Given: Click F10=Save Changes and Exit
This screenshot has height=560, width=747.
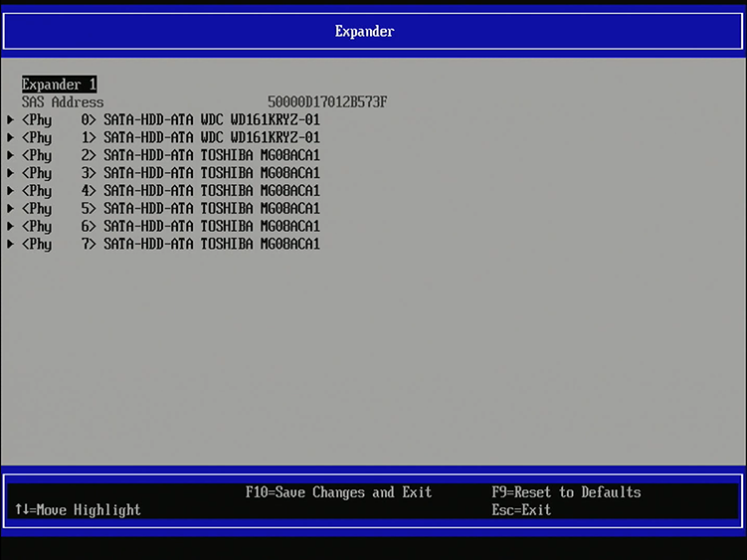Looking at the screenshot, I should [x=339, y=491].
